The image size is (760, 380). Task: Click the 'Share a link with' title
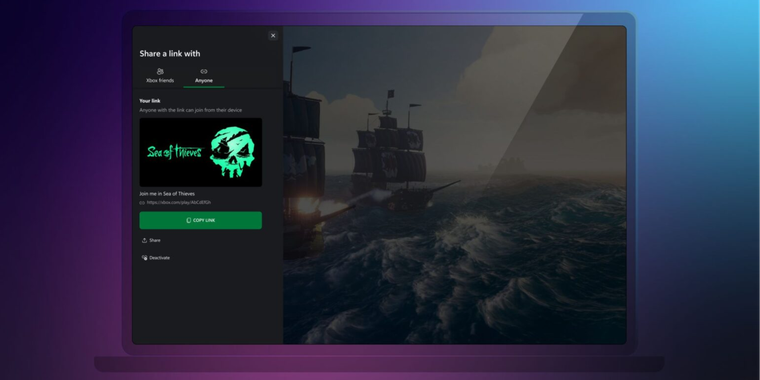pyautogui.click(x=170, y=53)
